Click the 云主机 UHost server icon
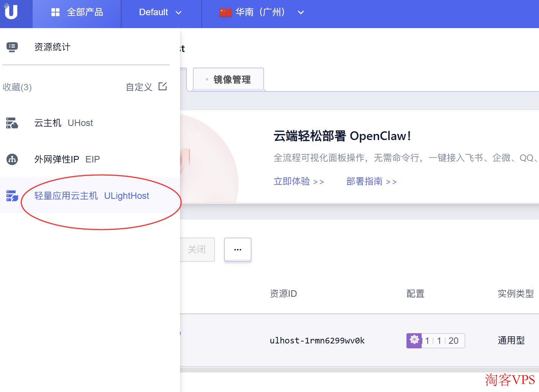The height and width of the screenshot is (392, 539). [12, 123]
